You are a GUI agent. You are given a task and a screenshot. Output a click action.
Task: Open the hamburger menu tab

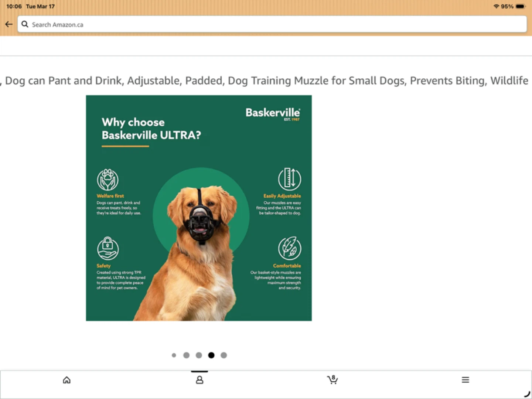pos(465,380)
